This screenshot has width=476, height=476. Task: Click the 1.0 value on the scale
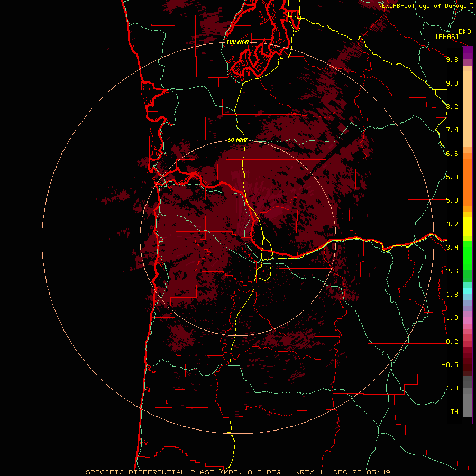point(452,318)
